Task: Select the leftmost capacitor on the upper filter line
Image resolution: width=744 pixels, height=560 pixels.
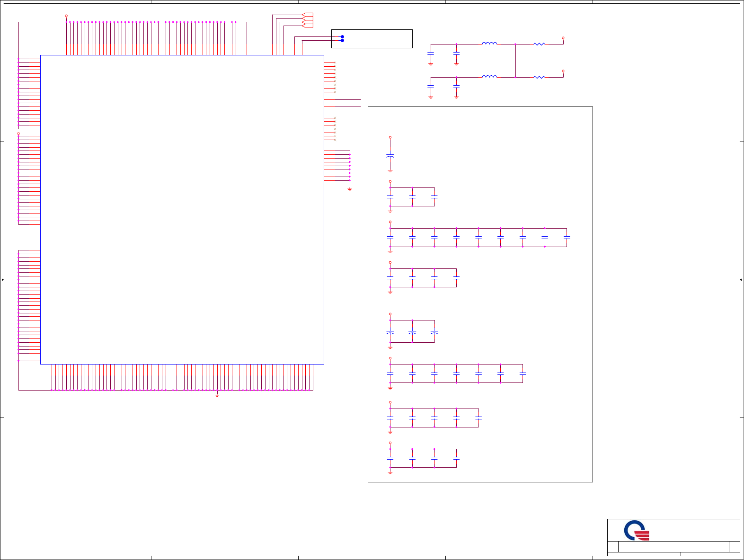Action: point(431,54)
